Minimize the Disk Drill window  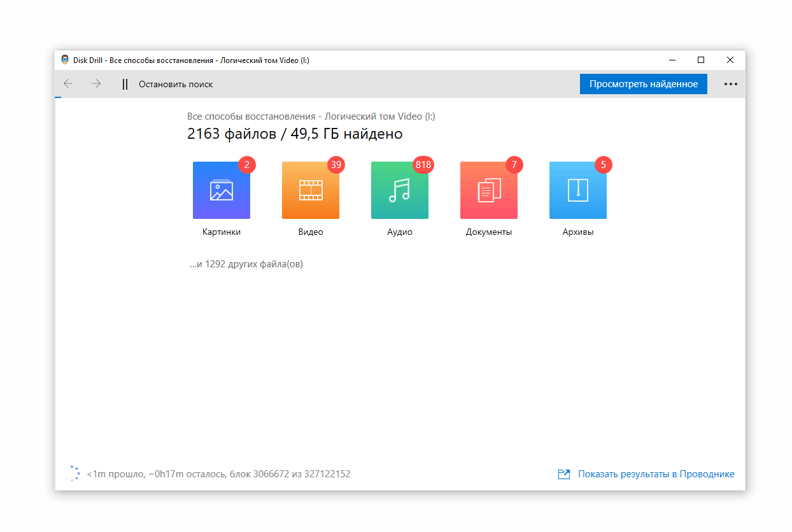click(672, 60)
